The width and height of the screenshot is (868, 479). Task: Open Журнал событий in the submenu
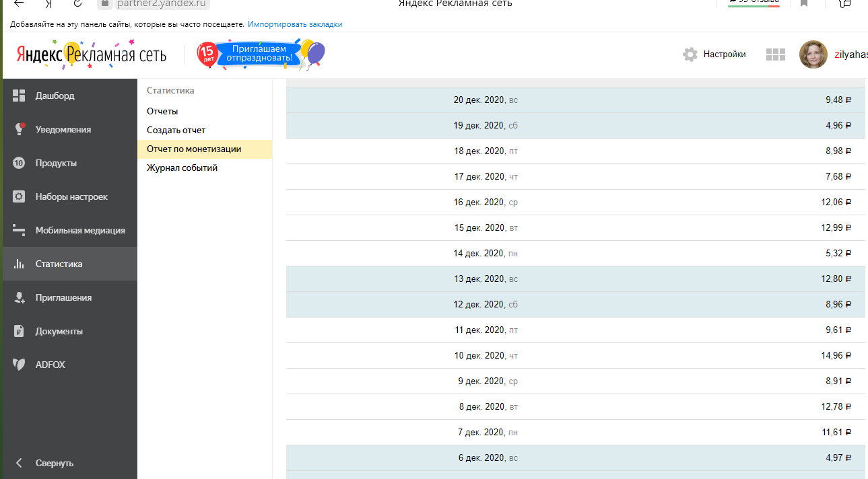click(x=182, y=168)
